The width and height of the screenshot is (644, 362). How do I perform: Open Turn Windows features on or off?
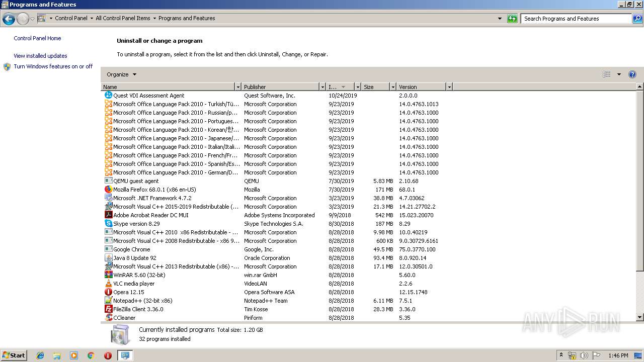click(x=53, y=66)
